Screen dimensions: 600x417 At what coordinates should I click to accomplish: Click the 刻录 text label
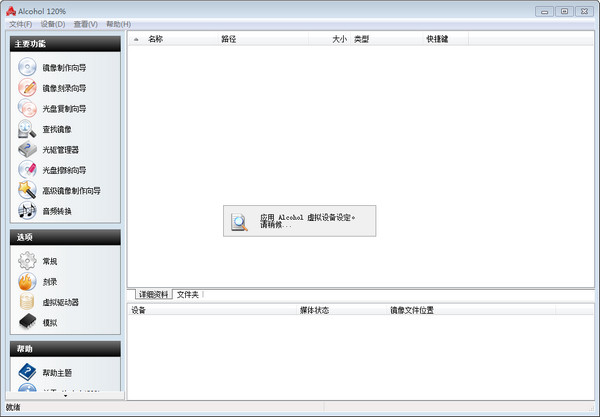[x=50, y=282]
